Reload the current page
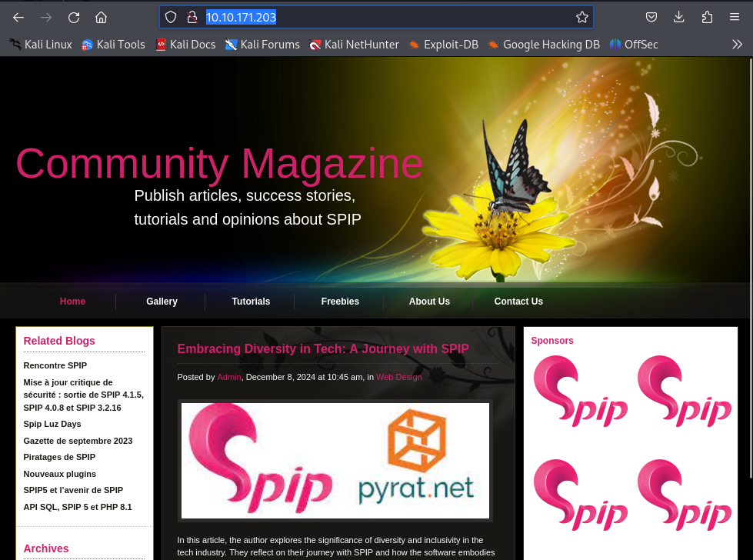 pyautogui.click(x=74, y=18)
